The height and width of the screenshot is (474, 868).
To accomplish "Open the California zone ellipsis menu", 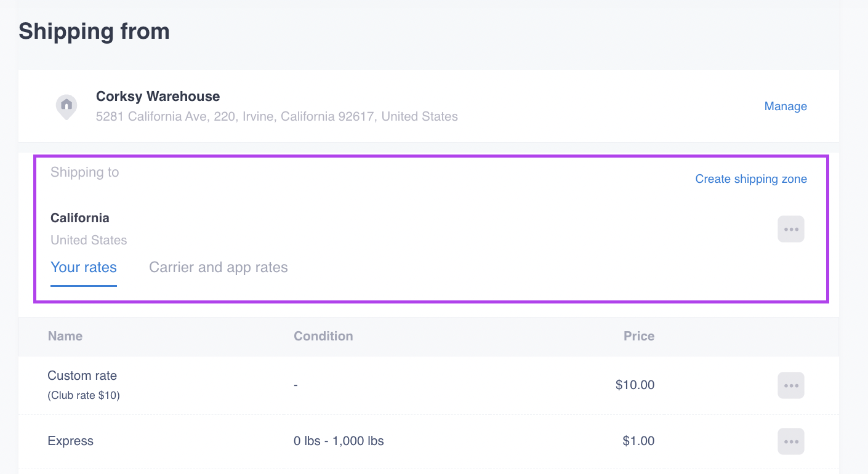I will tap(791, 229).
